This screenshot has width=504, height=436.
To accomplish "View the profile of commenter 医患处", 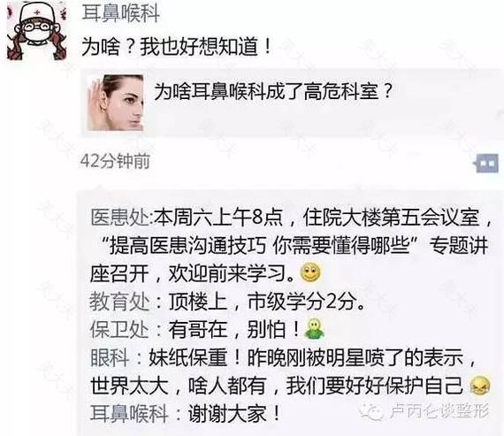I will 119,218.
